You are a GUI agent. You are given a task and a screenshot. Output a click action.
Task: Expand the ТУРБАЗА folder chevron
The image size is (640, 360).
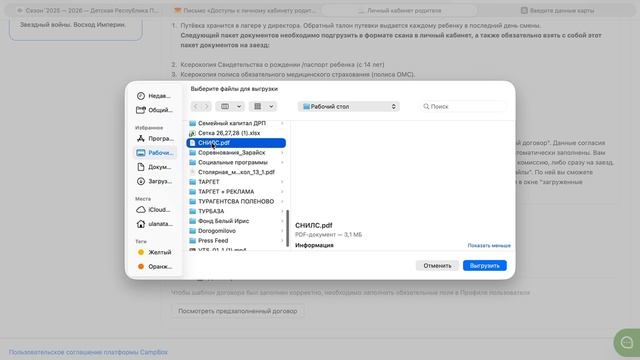point(282,211)
